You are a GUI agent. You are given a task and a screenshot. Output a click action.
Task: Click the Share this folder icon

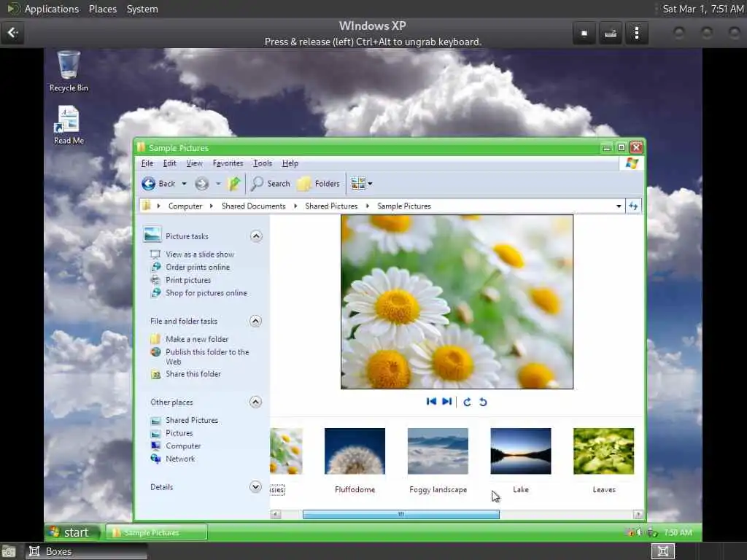pos(155,374)
